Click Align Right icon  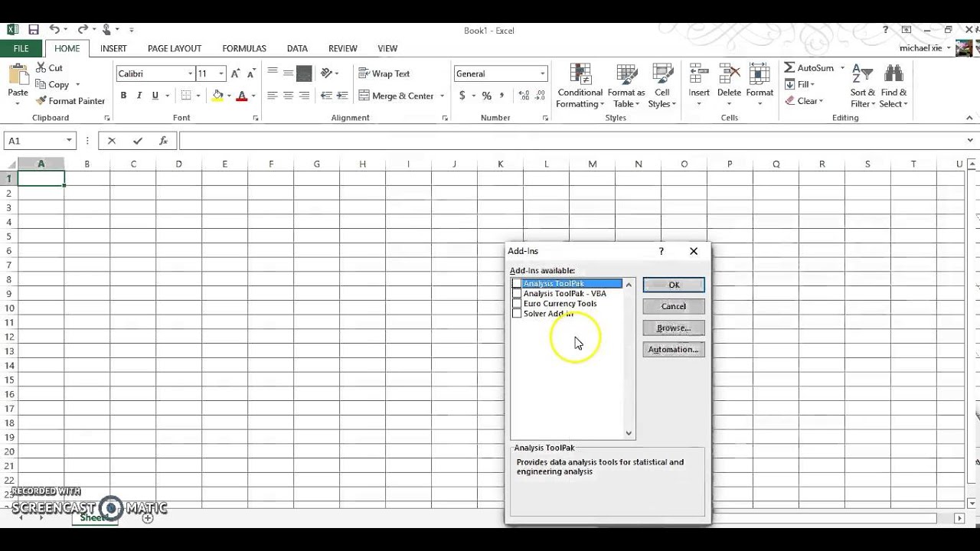304,96
